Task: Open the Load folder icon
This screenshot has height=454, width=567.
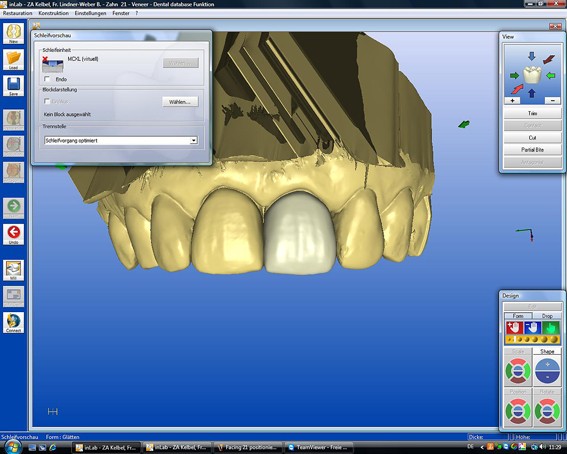Action: coord(13,59)
